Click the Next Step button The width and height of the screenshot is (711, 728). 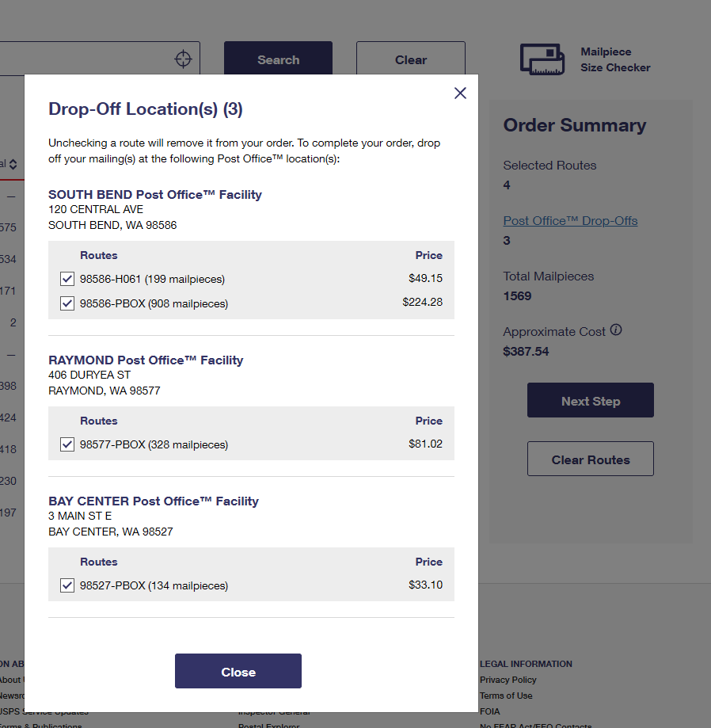coord(591,400)
